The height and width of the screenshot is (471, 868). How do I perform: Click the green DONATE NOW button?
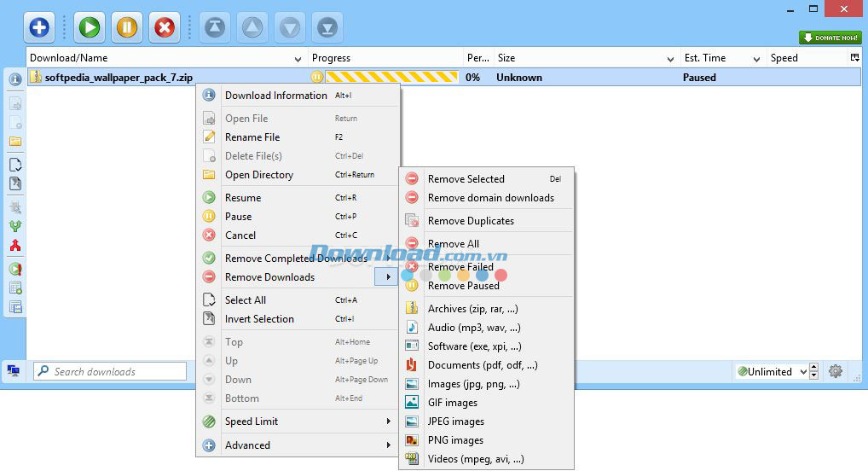[830, 38]
